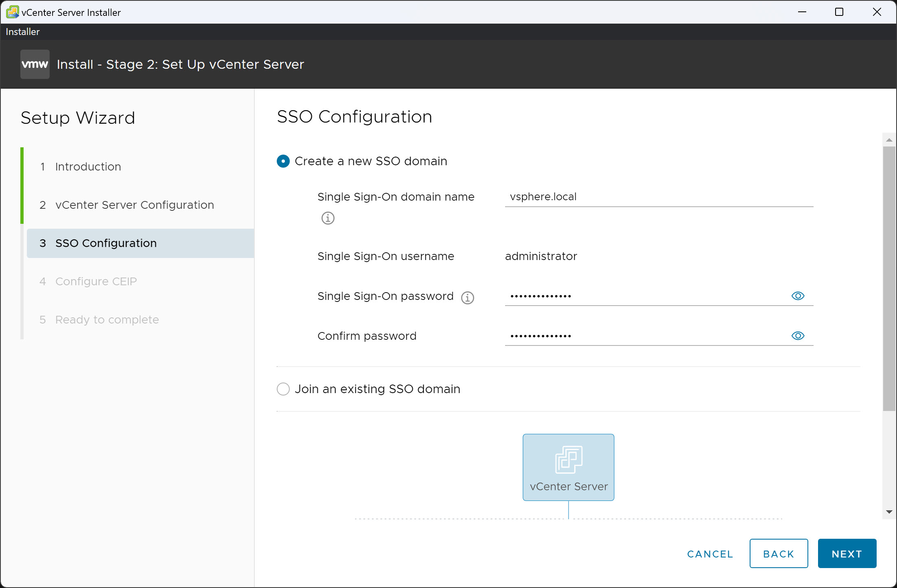
Task: Show the Confirm password value
Action: 798,336
